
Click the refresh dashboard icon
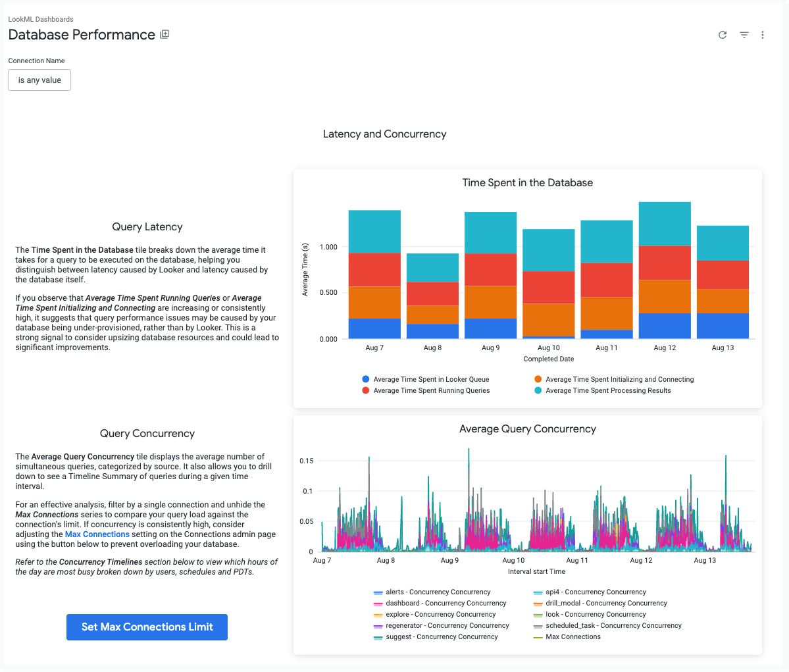(x=723, y=35)
